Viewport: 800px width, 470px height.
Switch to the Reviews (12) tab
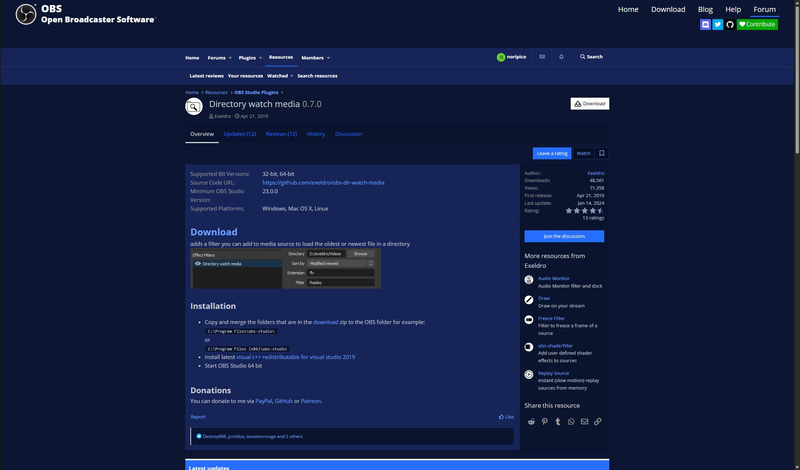(281, 134)
